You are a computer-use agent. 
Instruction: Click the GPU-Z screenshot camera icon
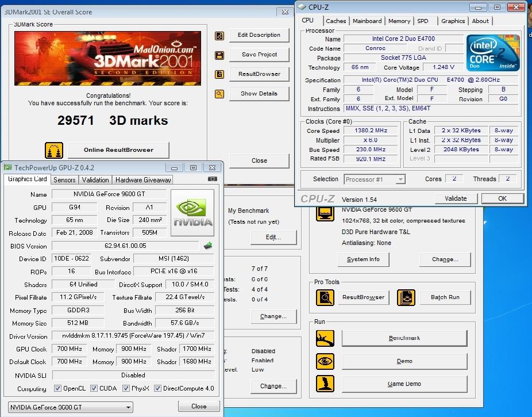coord(213,179)
